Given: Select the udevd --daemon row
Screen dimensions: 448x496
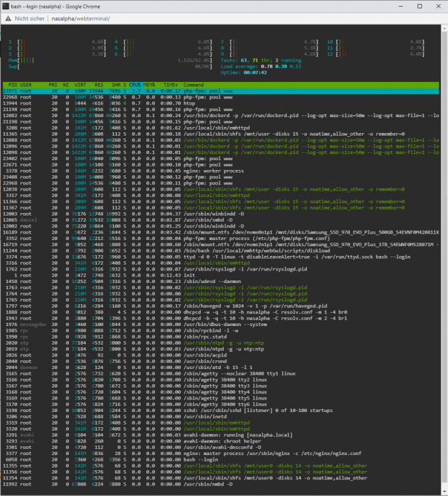Looking at the screenshot, I should click(x=220, y=281).
